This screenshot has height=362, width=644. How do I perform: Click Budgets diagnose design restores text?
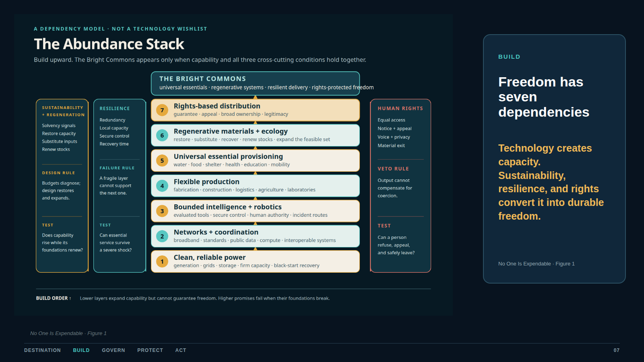[61, 191]
